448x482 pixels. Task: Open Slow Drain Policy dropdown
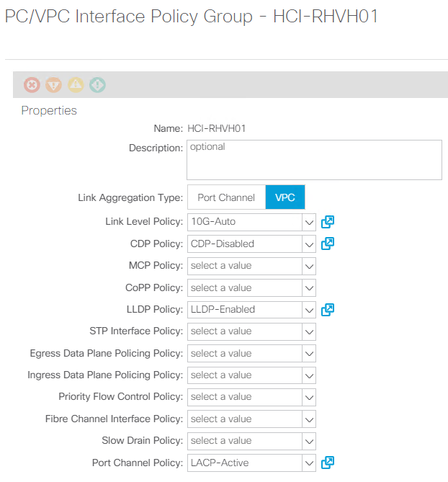pyautogui.click(x=309, y=440)
